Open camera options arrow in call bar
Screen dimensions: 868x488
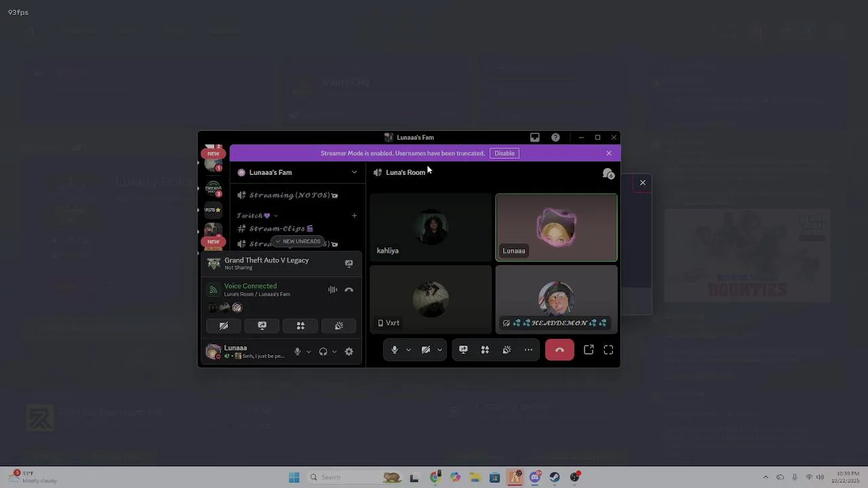[439, 350]
